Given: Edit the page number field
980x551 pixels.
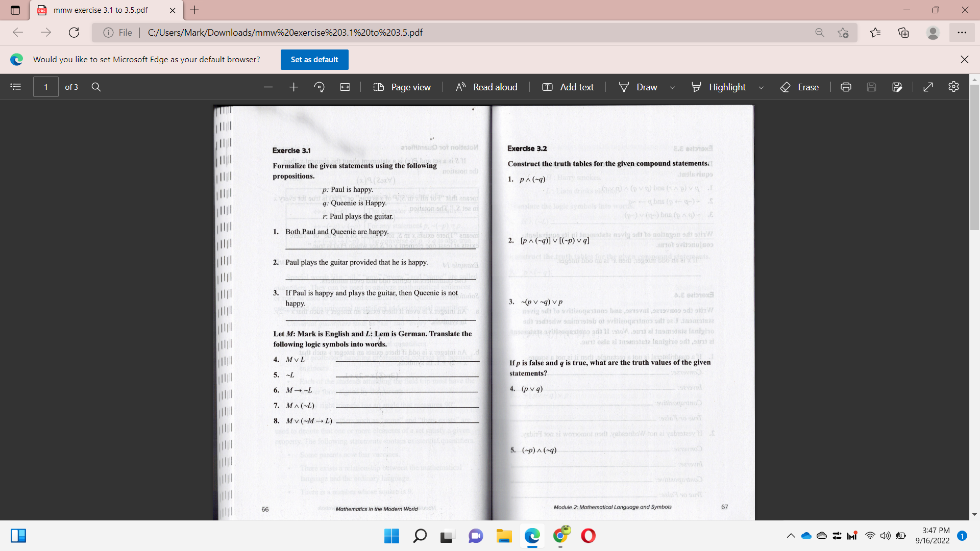Looking at the screenshot, I should [45, 87].
